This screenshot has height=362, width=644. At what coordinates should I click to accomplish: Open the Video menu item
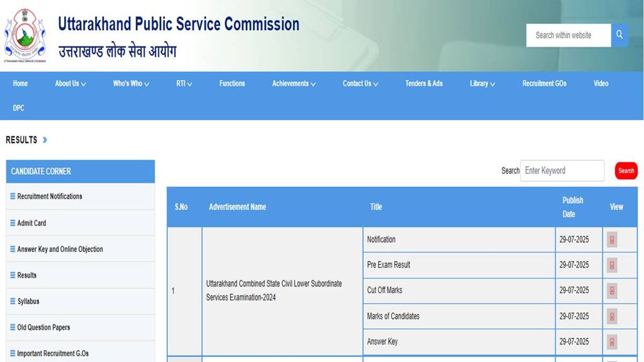point(601,84)
